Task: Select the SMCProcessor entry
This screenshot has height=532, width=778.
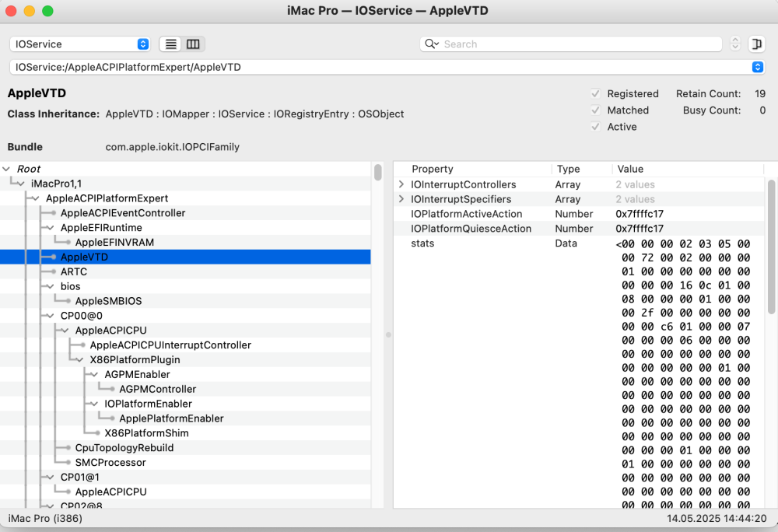Action: click(110, 463)
